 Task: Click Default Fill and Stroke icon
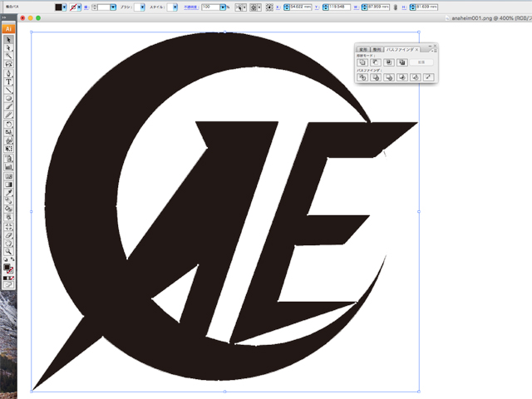click(x=6, y=259)
